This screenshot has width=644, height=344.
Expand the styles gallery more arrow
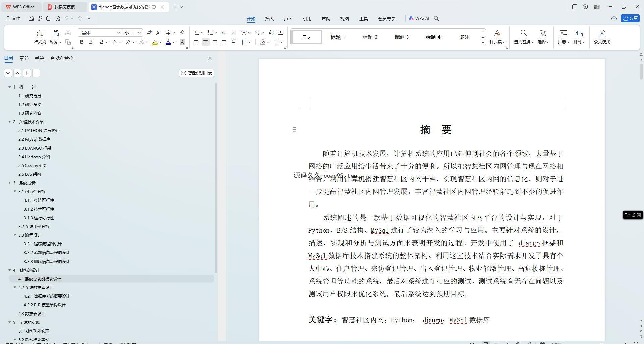[483, 42]
